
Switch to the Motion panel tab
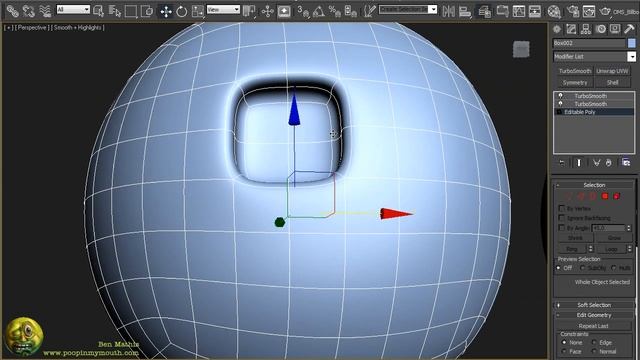(x=600, y=29)
